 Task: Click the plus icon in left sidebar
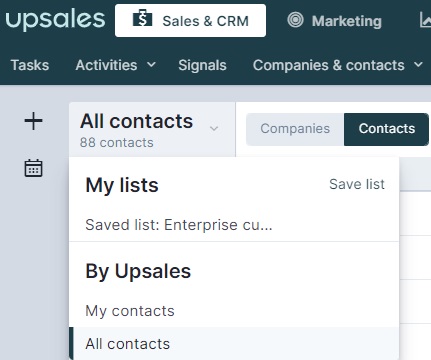[x=33, y=121]
